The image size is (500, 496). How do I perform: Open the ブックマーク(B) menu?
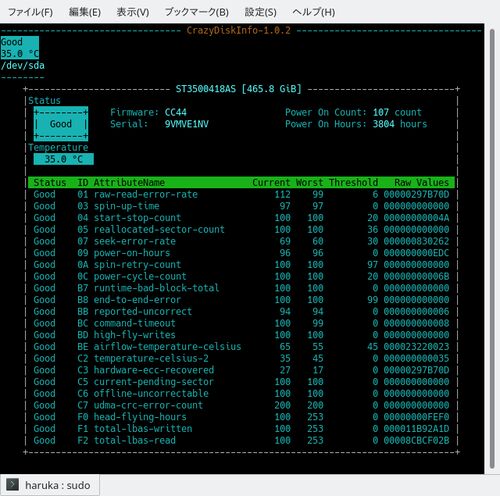[x=197, y=12]
